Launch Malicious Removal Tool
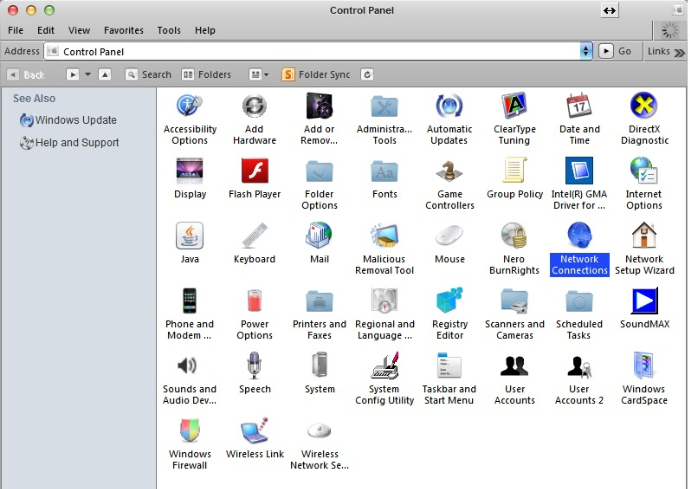 (384, 249)
